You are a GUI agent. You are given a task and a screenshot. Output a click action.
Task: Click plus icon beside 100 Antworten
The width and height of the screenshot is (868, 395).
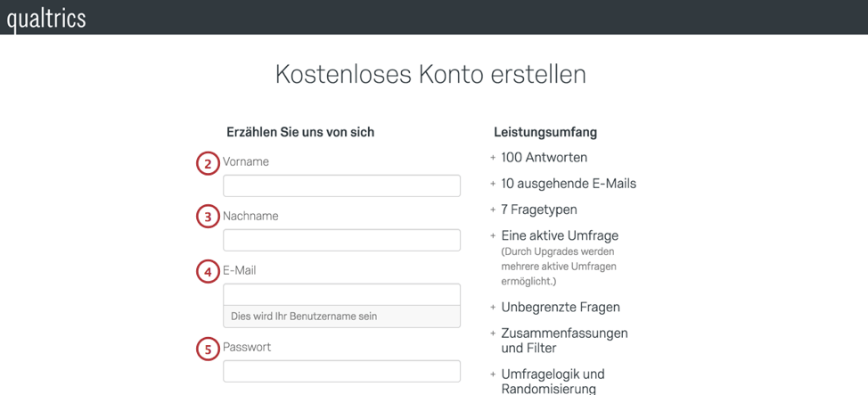tap(493, 158)
